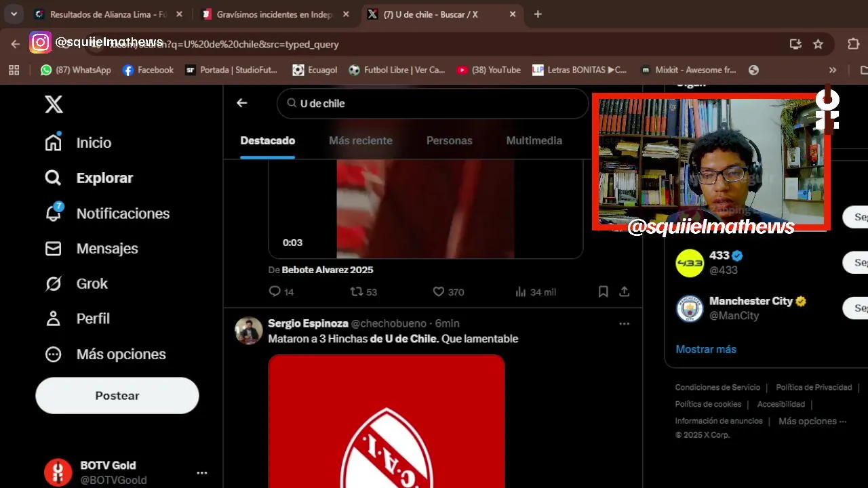This screenshot has width=868, height=488.
Task: Open Ecuagol bookmark
Action: click(315, 70)
